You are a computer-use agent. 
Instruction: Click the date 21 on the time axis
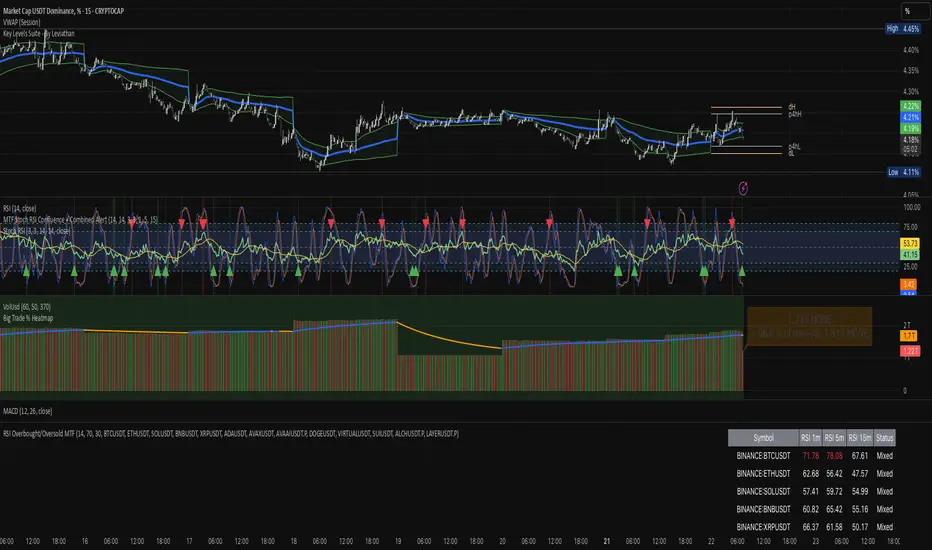point(605,536)
